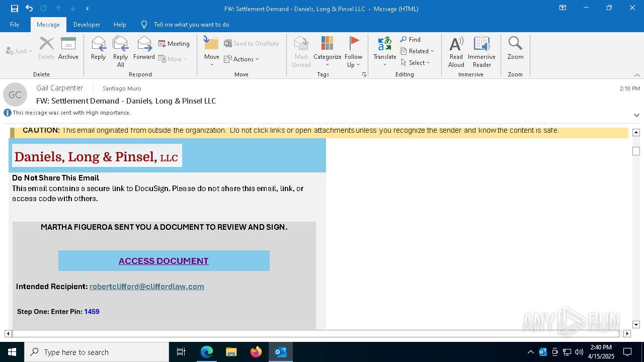Viewport: 644px width, 362px height.
Task: Click the Zoom magnifier button
Action: [x=515, y=48]
